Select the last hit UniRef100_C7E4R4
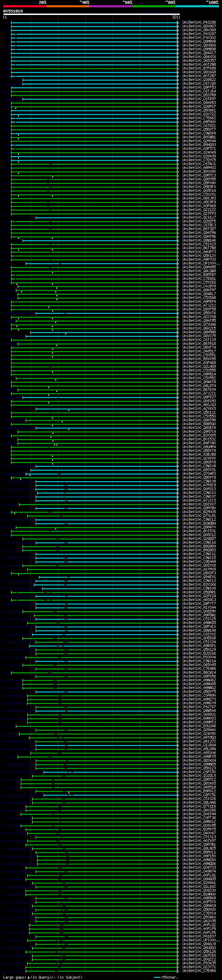This screenshot has height=980, width=222. tap(199, 971)
